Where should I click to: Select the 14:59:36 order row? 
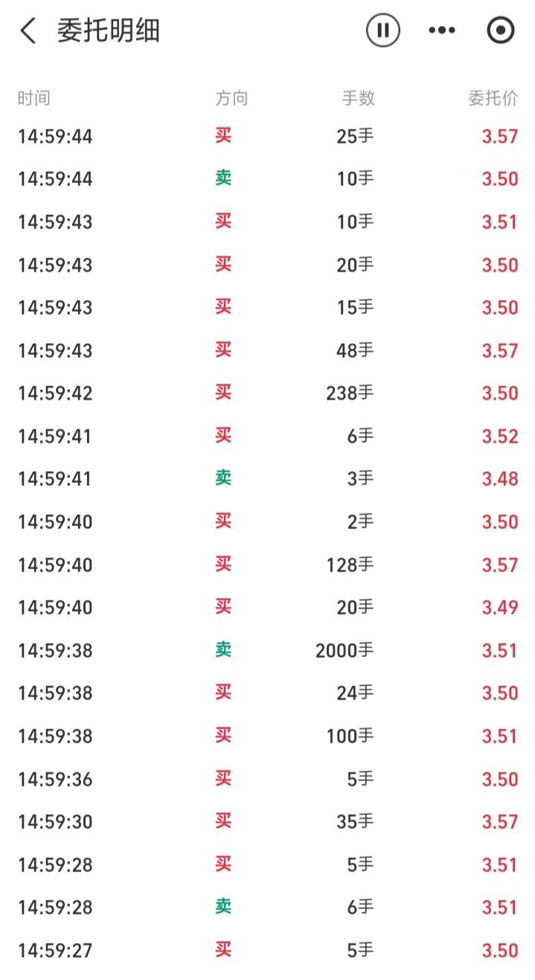(268, 779)
